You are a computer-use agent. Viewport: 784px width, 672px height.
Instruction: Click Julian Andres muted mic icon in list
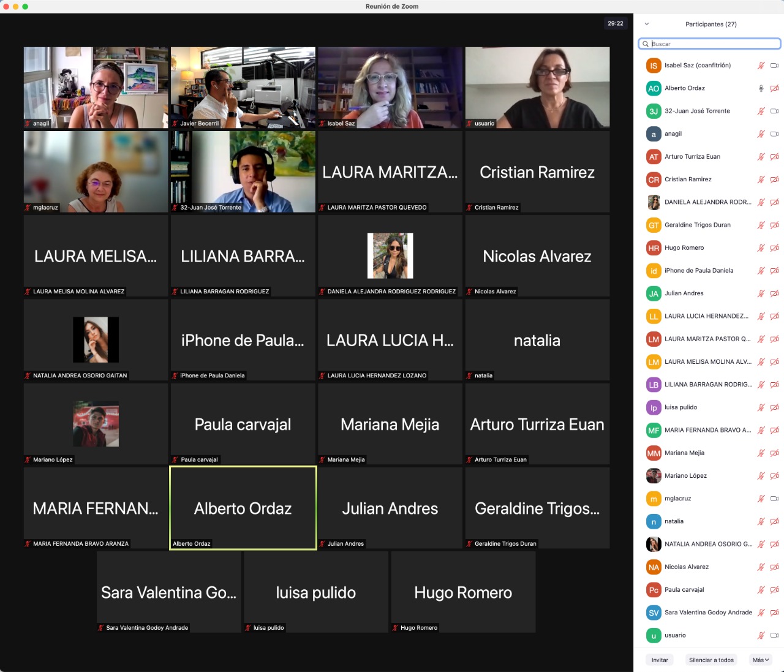click(x=761, y=293)
